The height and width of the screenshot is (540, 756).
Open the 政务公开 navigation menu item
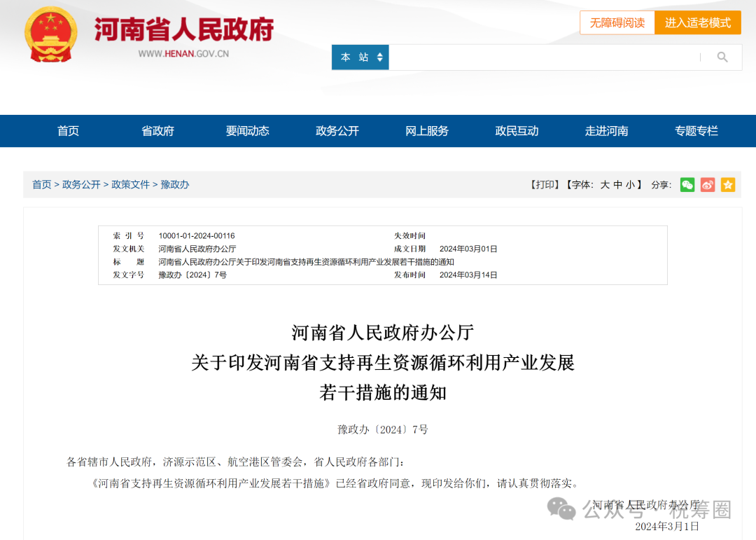[337, 131]
